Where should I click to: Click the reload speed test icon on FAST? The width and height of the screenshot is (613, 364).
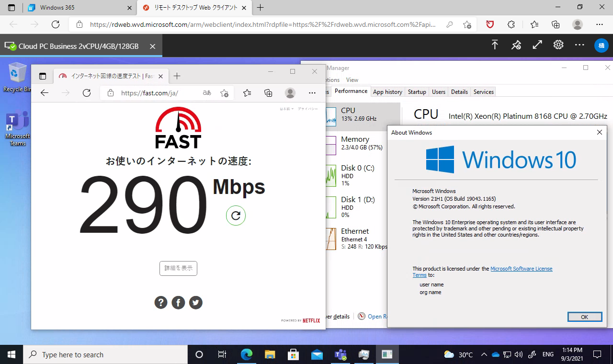236,216
